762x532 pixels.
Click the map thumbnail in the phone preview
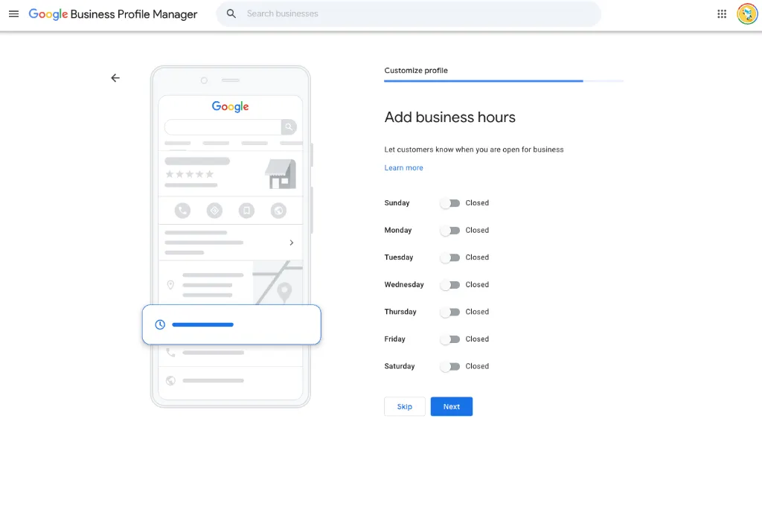pos(278,283)
